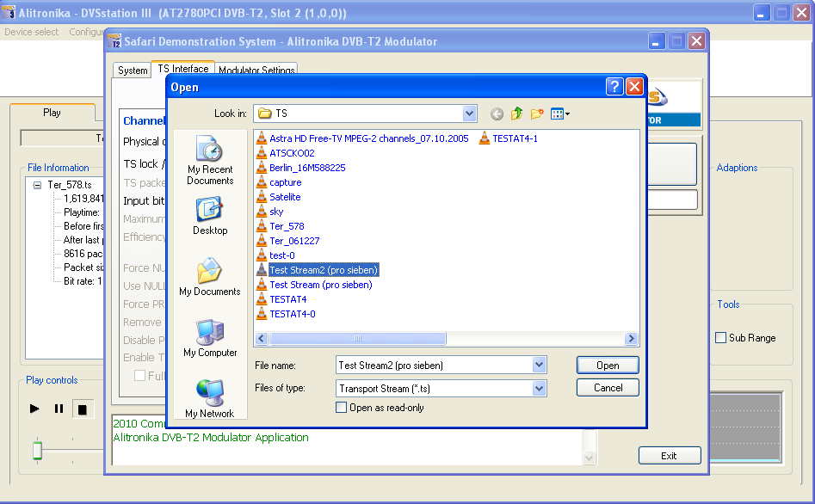
Task: Click the Up One Level folder icon
Action: tap(516, 114)
